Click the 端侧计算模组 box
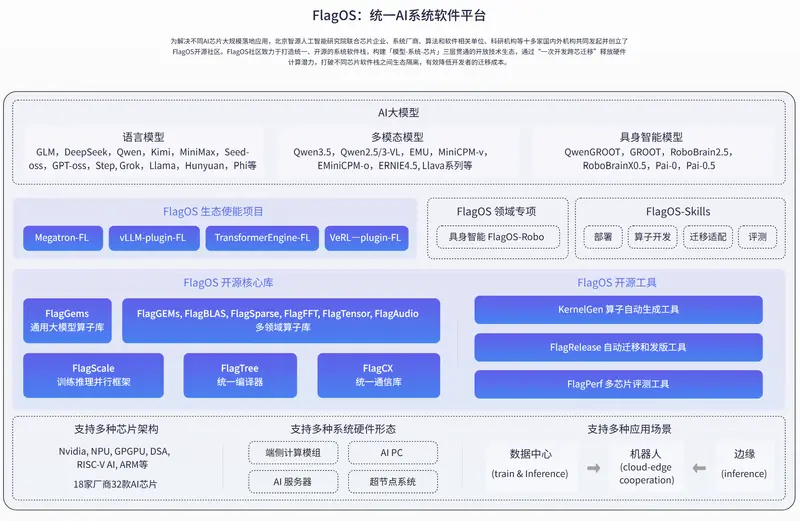 click(x=293, y=453)
